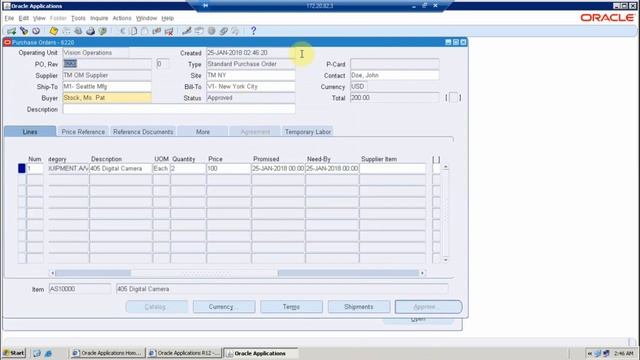Open the Help menu
This screenshot has height=360, width=640.
167,18
